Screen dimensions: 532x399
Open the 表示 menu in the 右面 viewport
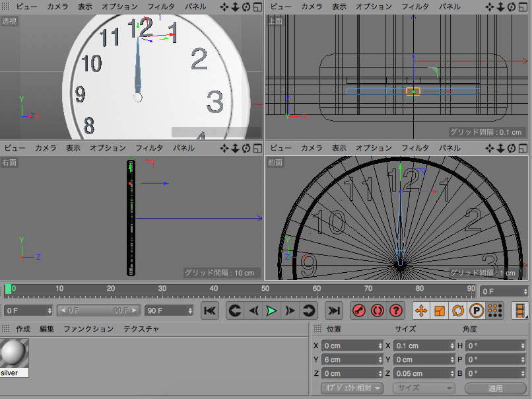click(73, 148)
